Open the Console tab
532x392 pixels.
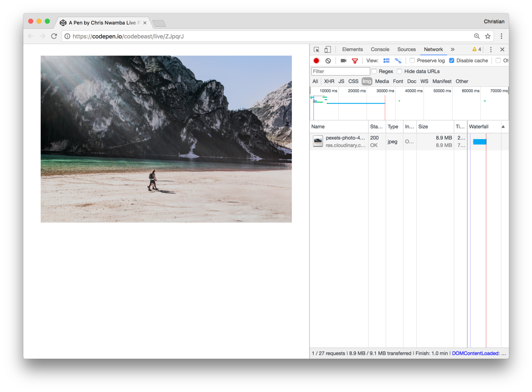coord(380,49)
